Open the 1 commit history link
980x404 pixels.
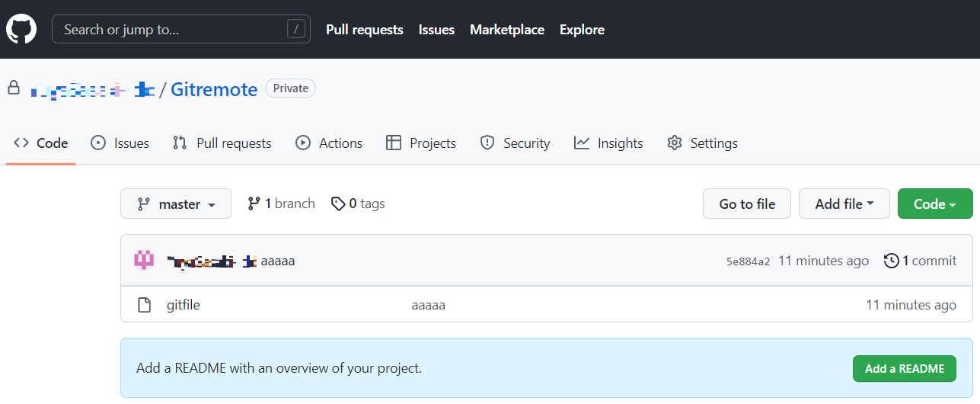[920, 261]
